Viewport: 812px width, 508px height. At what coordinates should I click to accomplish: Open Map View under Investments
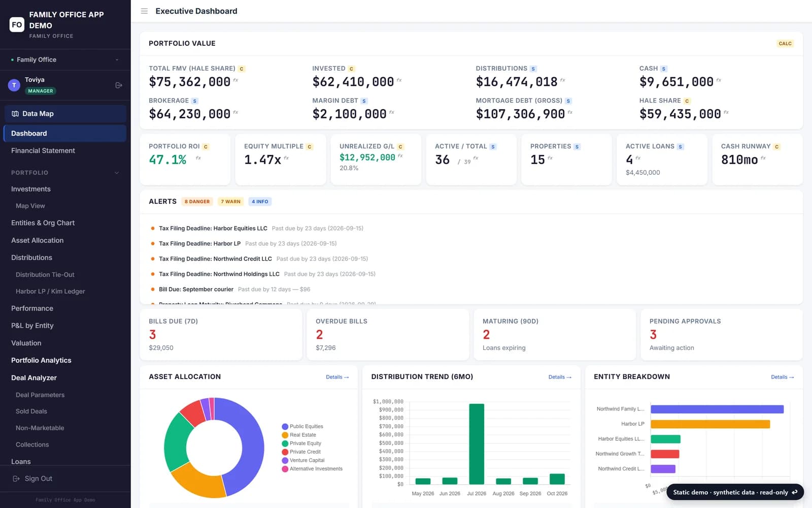pyautogui.click(x=30, y=206)
